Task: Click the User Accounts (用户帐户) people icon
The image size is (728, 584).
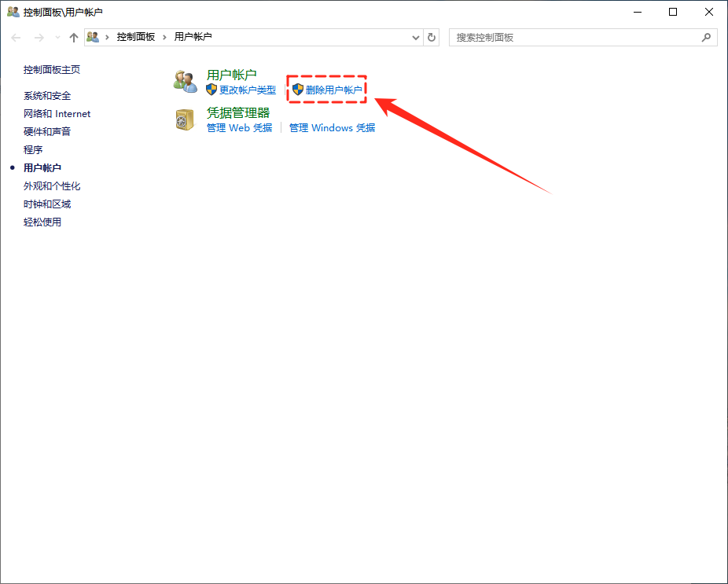Action: coord(186,81)
